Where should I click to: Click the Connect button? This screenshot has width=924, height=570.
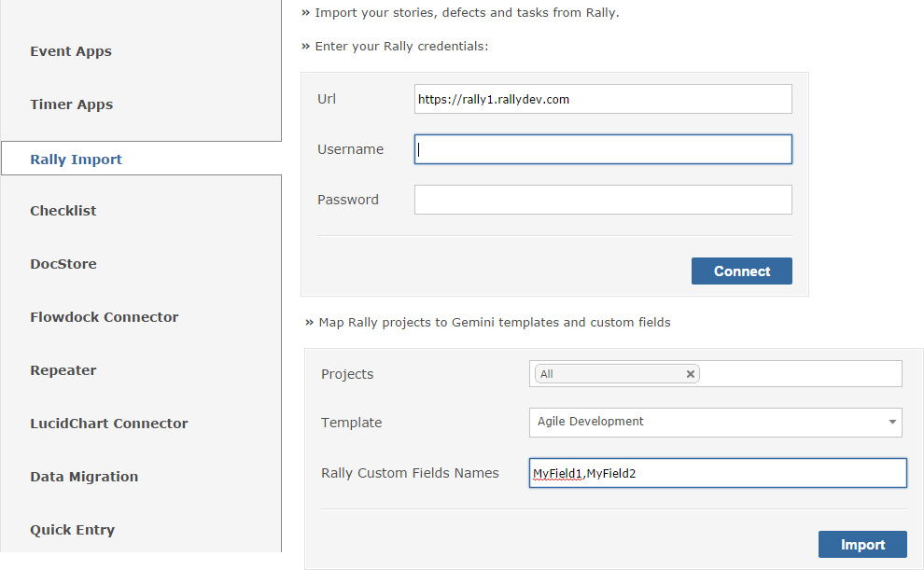741,271
